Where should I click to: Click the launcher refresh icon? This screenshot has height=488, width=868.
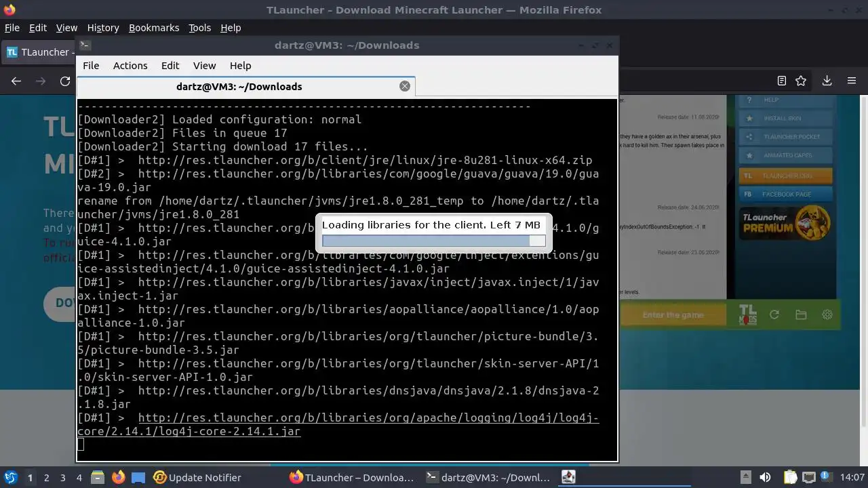774,314
